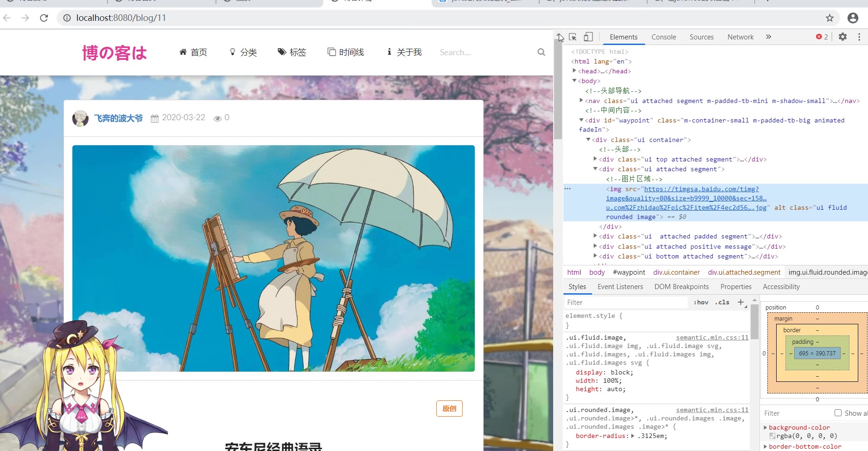Expand the bottom attached segment div
The width and height of the screenshot is (868, 451).
[x=595, y=256]
